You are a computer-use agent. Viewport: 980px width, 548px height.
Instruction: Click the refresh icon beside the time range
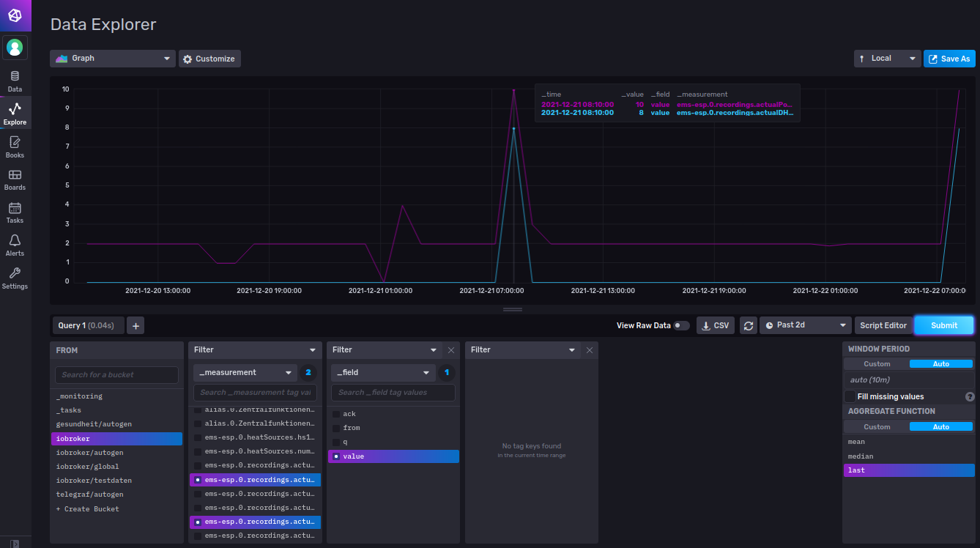coord(748,325)
